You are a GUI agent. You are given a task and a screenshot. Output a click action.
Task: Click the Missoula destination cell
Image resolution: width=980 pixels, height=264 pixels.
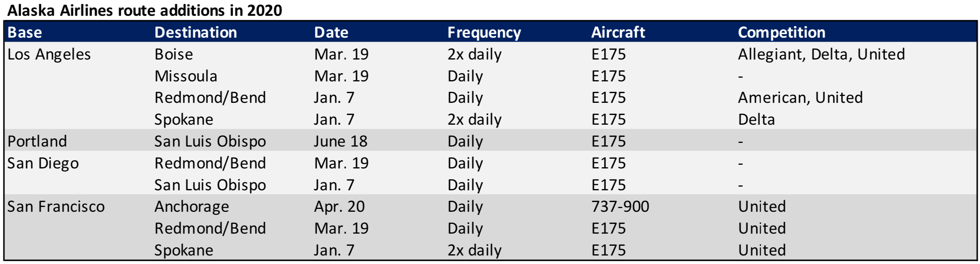coord(186,76)
